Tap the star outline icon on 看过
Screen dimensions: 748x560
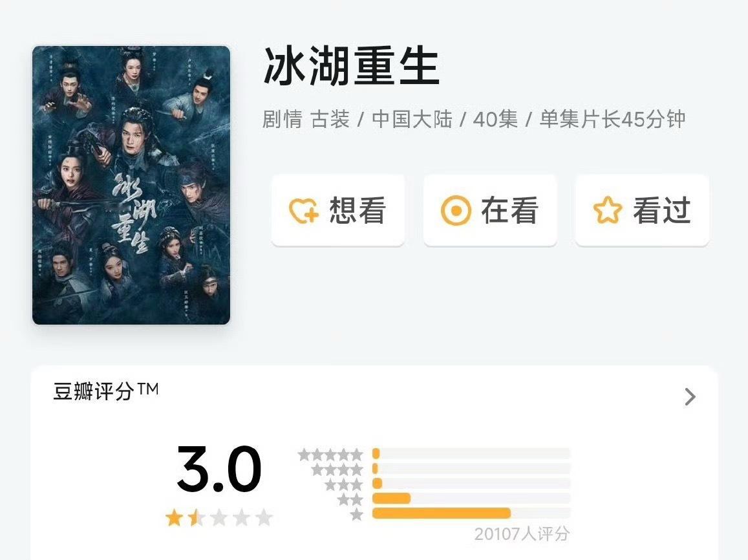coord(607,211)
